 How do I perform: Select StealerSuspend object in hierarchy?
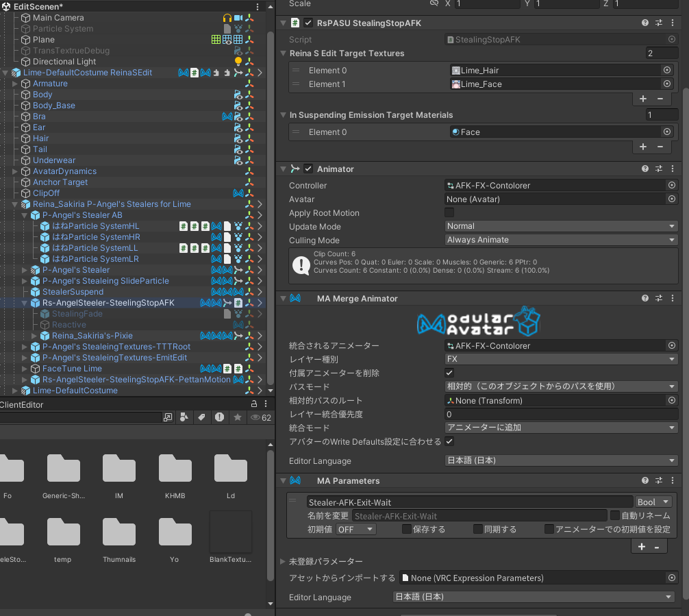(x=73, y=292)
